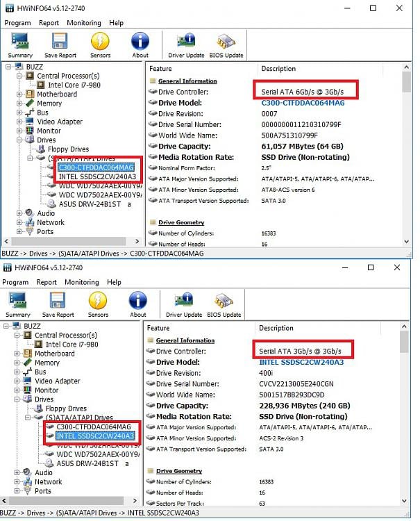Open Report menu in the top window
The width and height of the screenshot is (420, 521).
click(x=49, y=23)
